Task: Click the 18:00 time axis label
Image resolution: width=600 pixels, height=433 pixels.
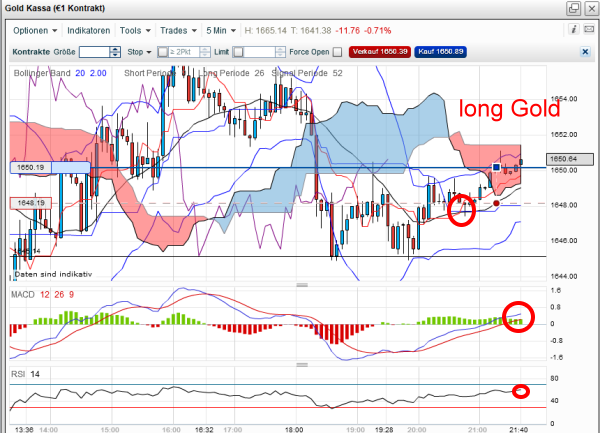Action: (294, 430)
